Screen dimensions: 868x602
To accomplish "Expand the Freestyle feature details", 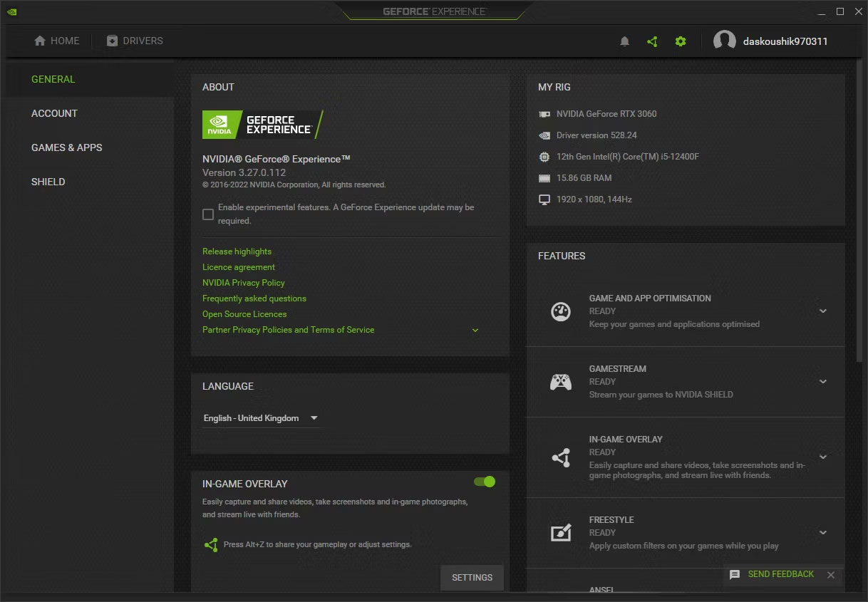I will [x=823, y=533].
